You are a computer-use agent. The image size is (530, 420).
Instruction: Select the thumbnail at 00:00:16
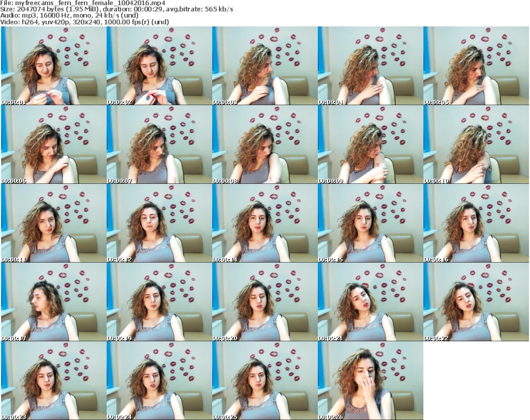476,223
